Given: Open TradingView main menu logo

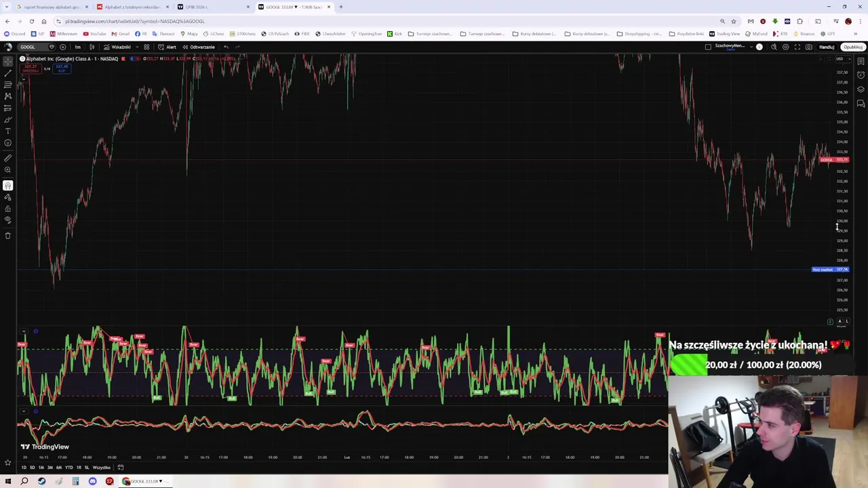Looking at the screenshot, I should pyautogui.click(x=8, y=47).
